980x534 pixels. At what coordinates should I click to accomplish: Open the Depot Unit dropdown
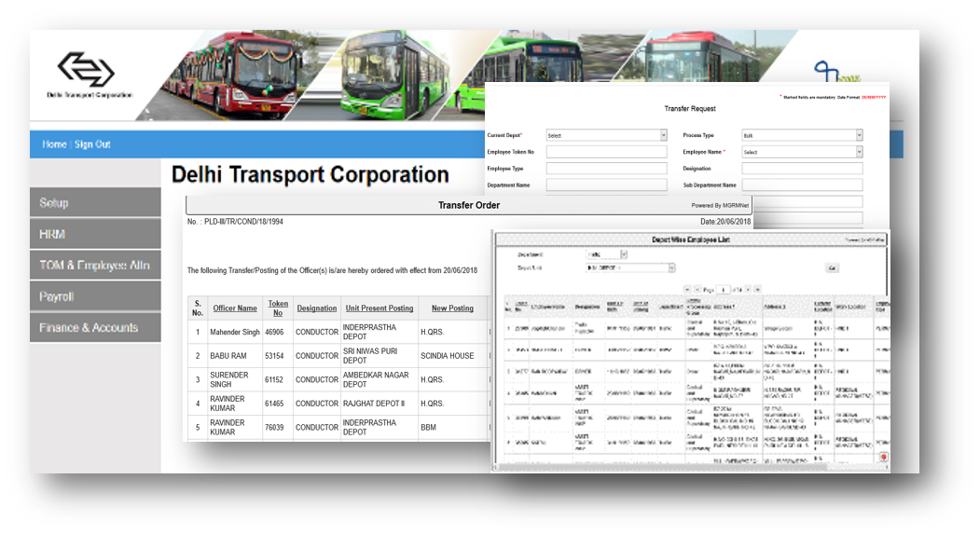pyautogui.click(x=669, y=268)
